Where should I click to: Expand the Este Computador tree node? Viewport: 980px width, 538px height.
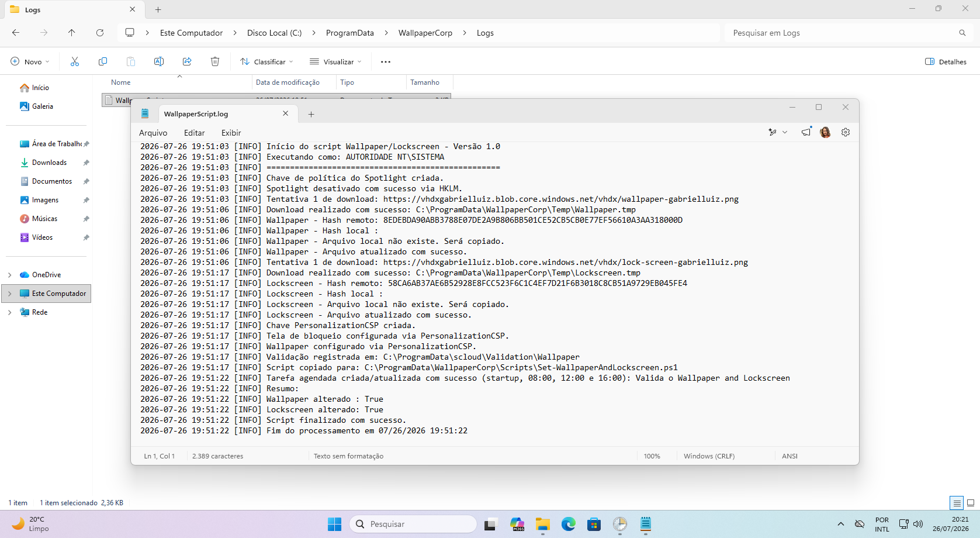10,294
